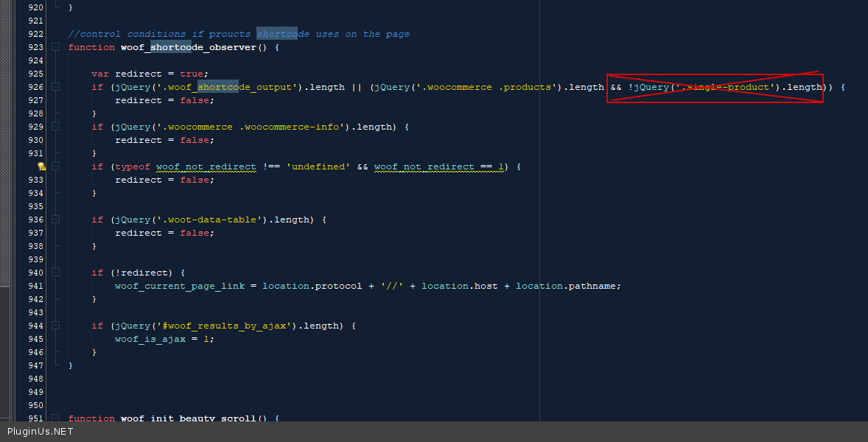Click line number 941 in the gutter
The width and height of the screenshot is (868, 442).
coord(35,286)
